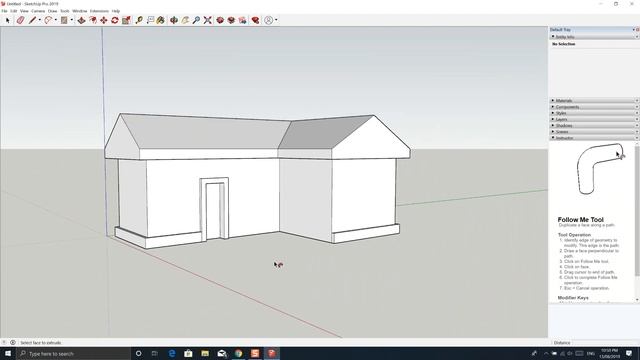640x360 pixels.
Task: Open the 3D Warehouse icon
Action: 220,20
